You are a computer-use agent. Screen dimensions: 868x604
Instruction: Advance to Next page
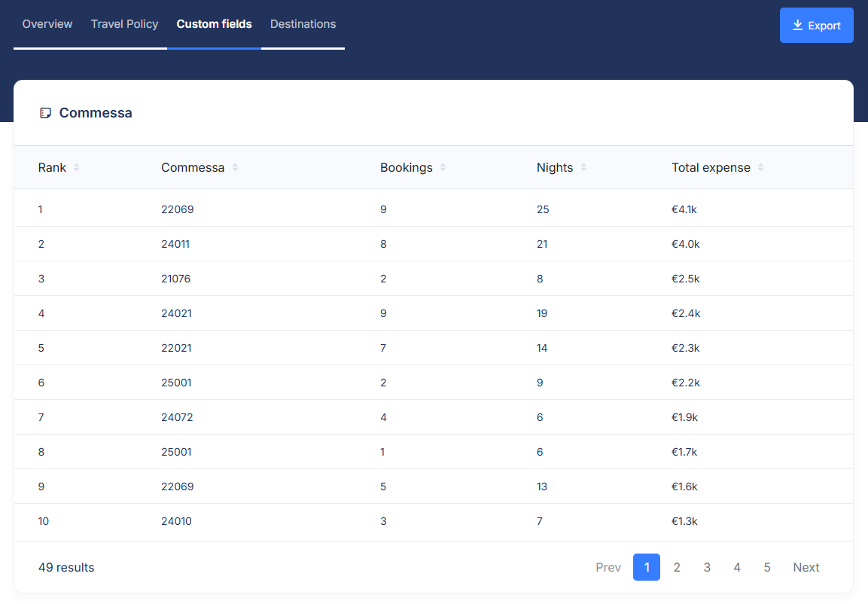click(806, 567)
